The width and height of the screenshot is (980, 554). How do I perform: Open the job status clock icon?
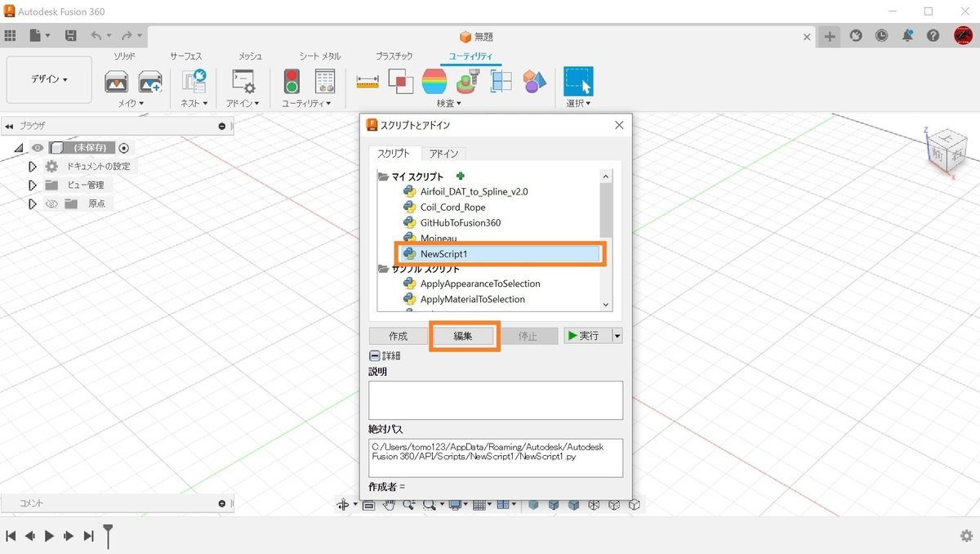[x=882, y=36]
